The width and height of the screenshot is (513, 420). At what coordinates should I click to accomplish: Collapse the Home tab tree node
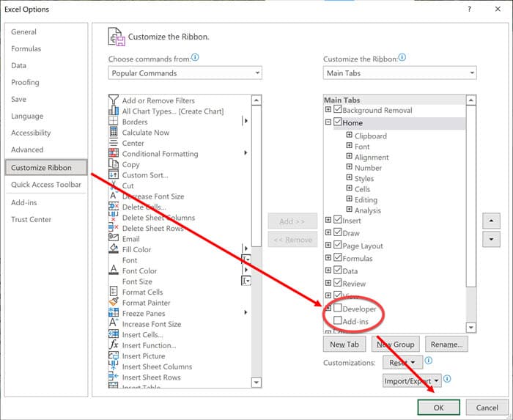point(328,122)
